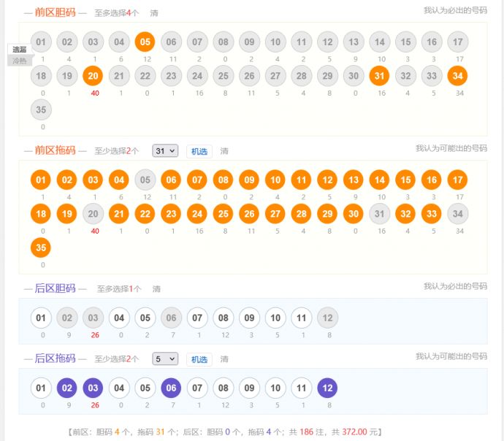Viewport: 504px width, 441px height.
Task: Switch to the 遗漏 tab
Action: 19,50
